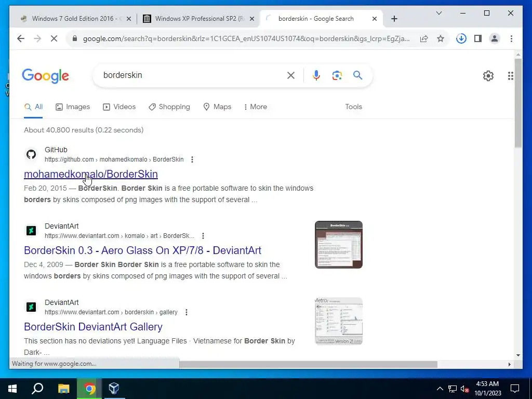Share this page icon in address bar
This screenshot has width=532, height=399.
[424, 38]
